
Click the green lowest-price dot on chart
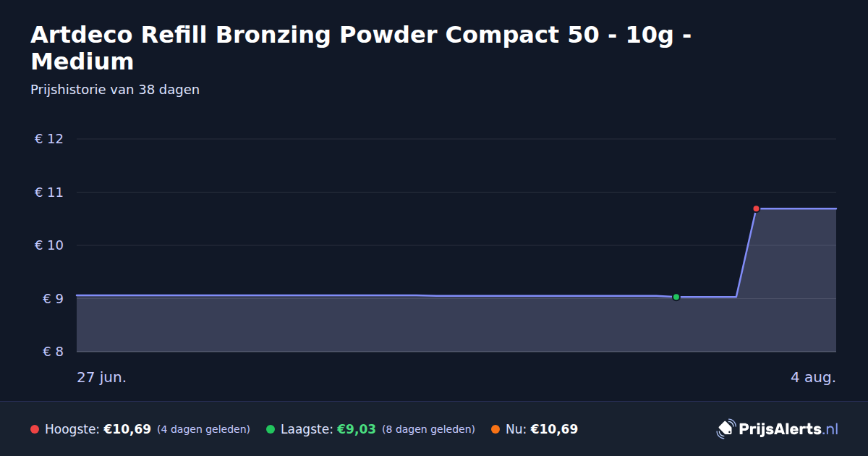click(x=676, y=297)
